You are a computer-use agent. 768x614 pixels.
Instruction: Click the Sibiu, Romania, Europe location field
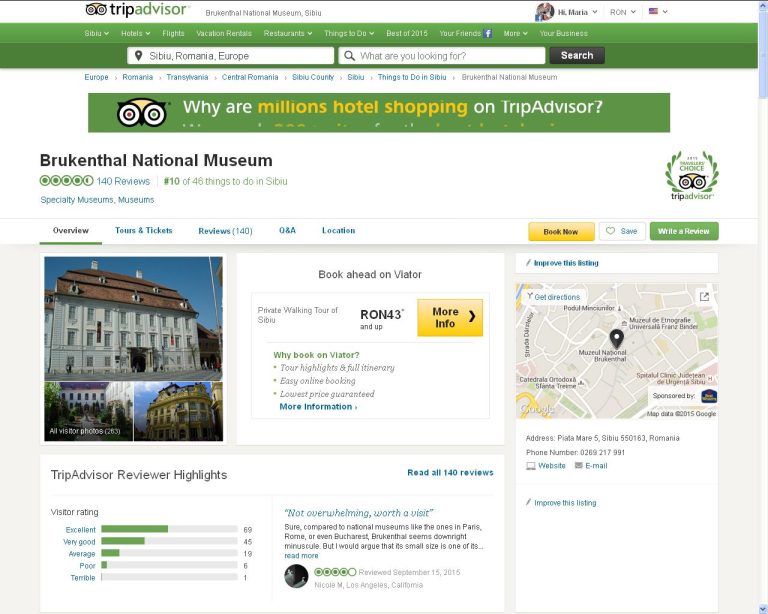230,55
